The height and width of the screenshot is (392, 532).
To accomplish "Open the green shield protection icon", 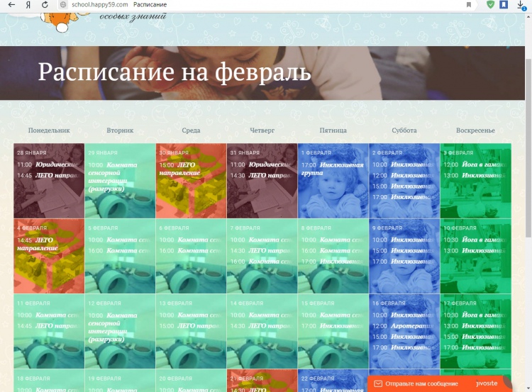I will (490, 4).
